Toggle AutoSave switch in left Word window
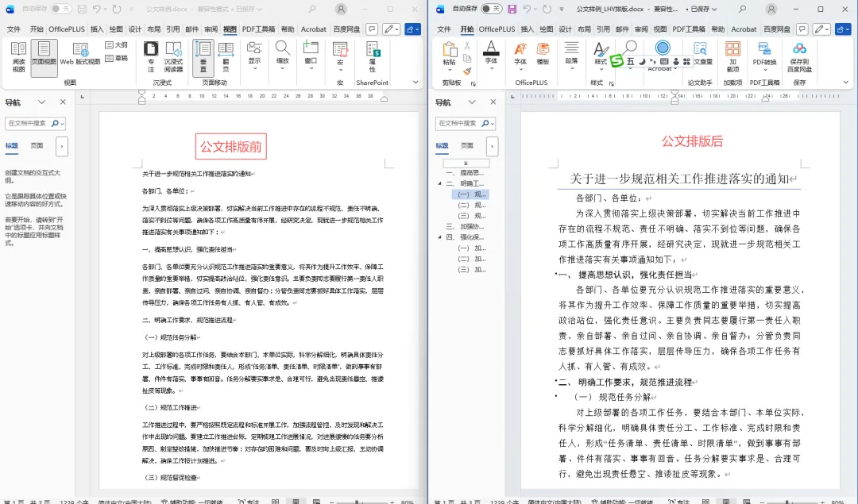858x504 pixels. click(x=60, y=9)
